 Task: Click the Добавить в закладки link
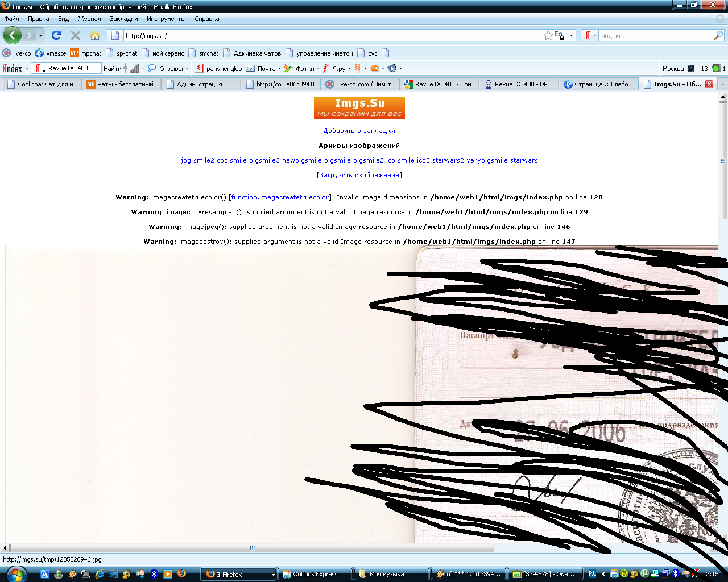(359, 131)
